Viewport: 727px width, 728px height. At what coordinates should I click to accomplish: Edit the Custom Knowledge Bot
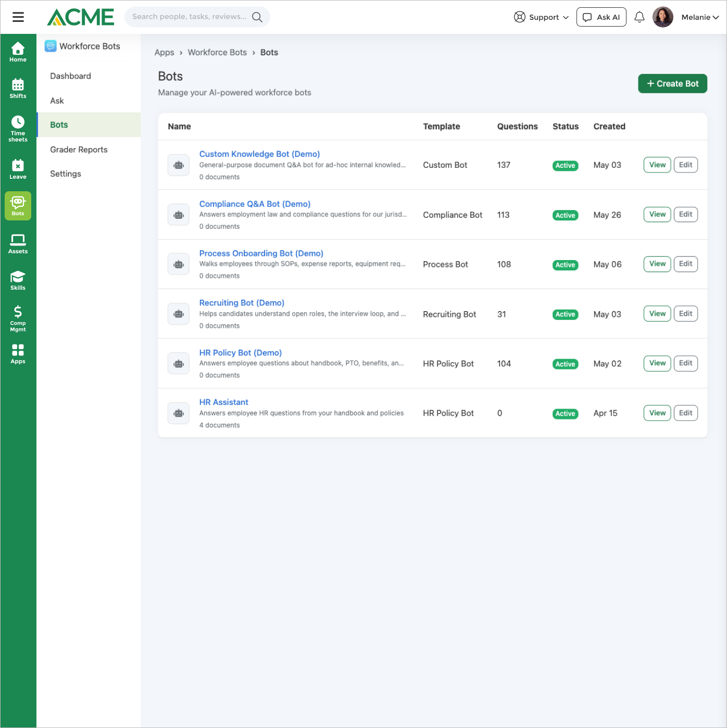click(685, 165)
